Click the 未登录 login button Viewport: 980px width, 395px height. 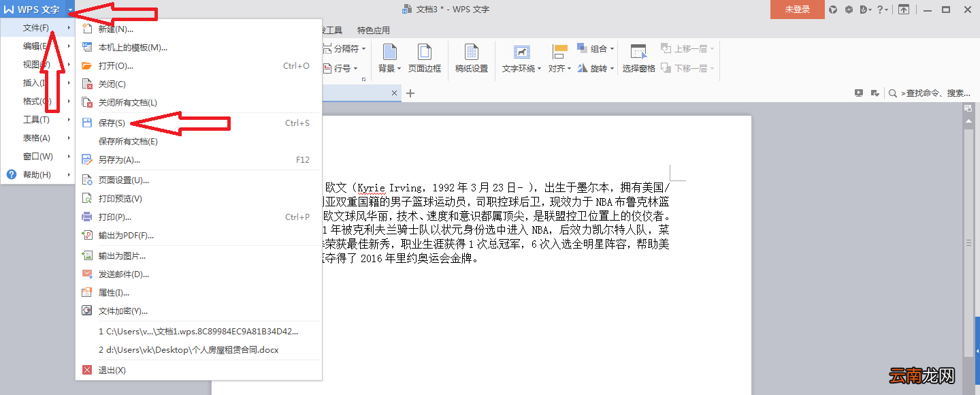tap(798, 10)
